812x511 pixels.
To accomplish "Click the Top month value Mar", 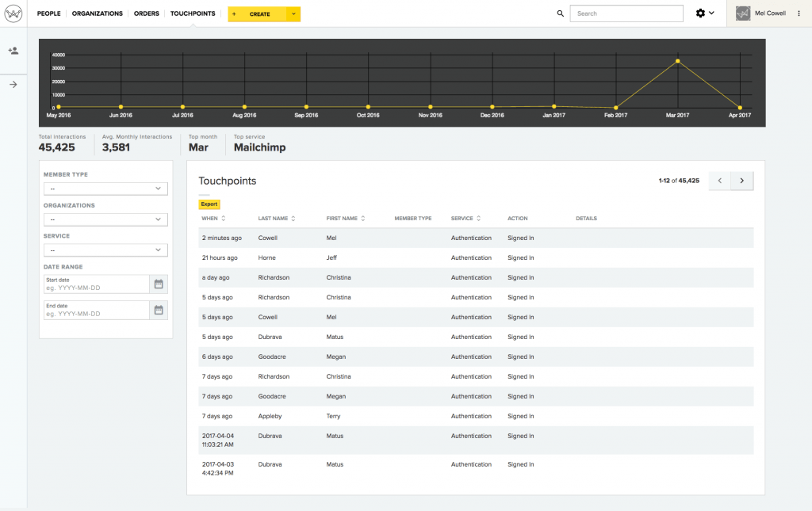I will coord(198,147).
